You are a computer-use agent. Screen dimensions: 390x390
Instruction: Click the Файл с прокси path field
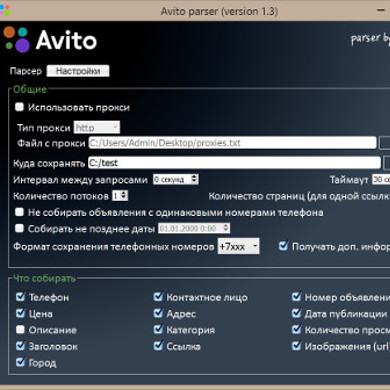pos(232,143)
